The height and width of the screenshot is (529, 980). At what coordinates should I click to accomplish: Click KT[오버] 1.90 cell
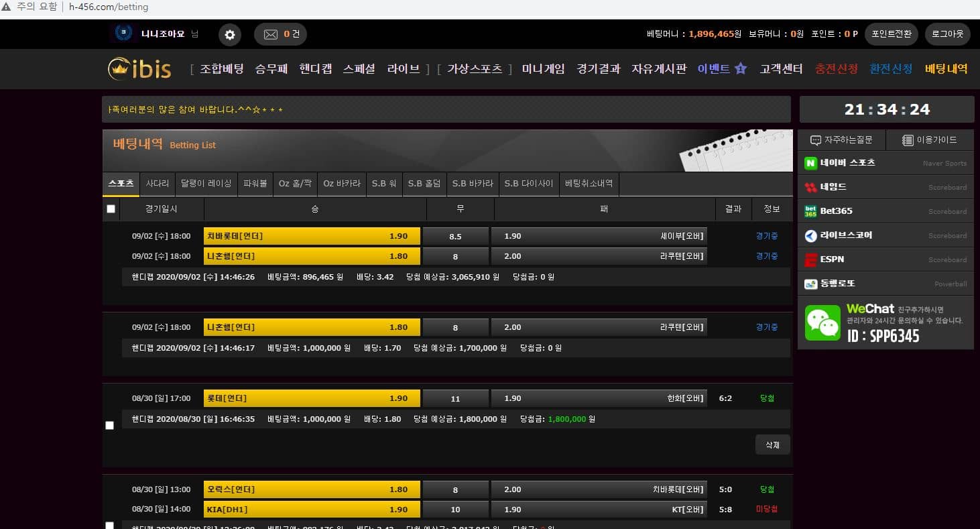(x=599, y=509)
